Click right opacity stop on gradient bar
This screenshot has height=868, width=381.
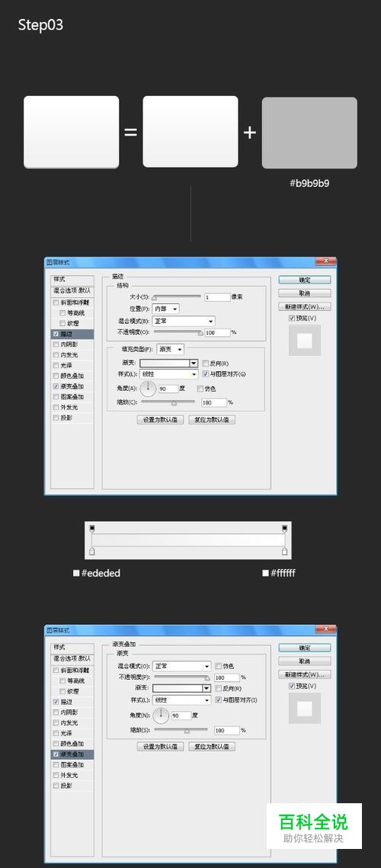[x=285, y=528]
